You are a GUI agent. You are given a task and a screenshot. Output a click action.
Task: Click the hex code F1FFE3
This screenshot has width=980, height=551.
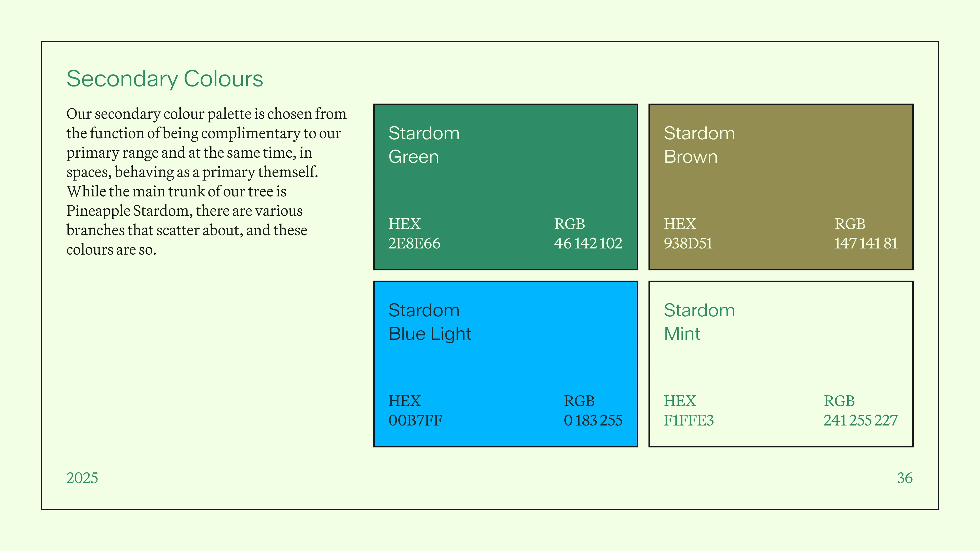click(689, 421)
